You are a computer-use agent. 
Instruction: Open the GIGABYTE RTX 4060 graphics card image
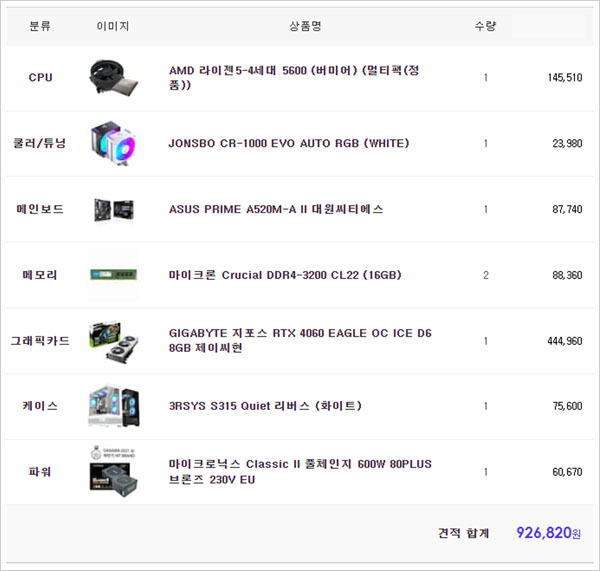tap(114, 341)
